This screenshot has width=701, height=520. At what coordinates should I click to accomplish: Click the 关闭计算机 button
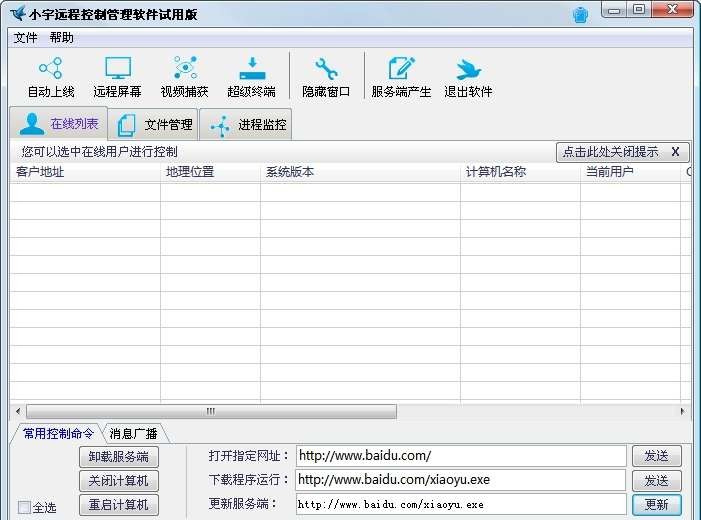(118, 481)
